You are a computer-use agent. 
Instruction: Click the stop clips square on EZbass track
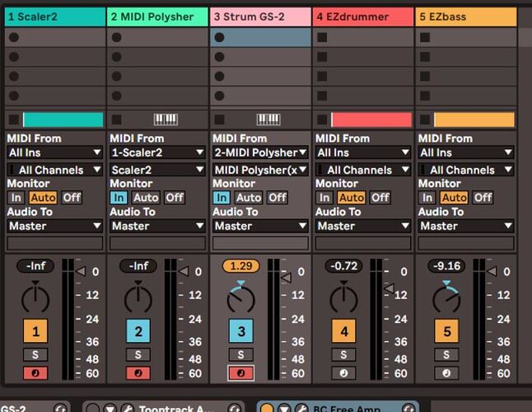pyautogui.click(x=425, y=119)
